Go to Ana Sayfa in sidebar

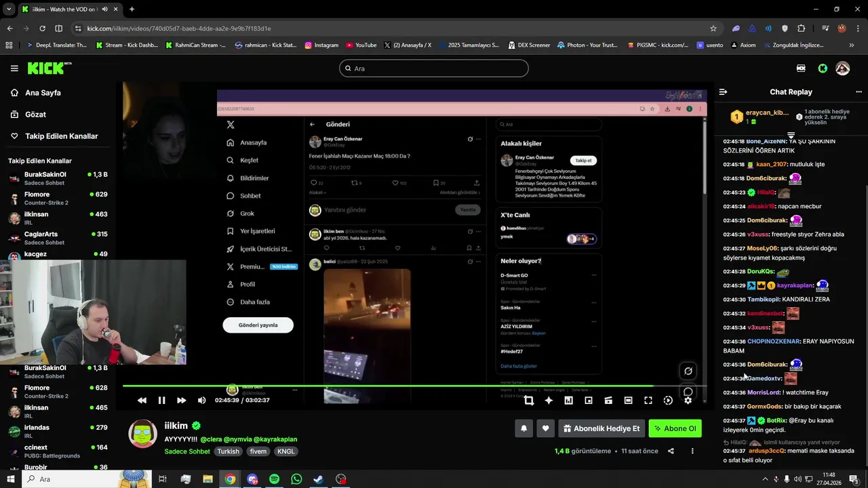pos(43,93)
